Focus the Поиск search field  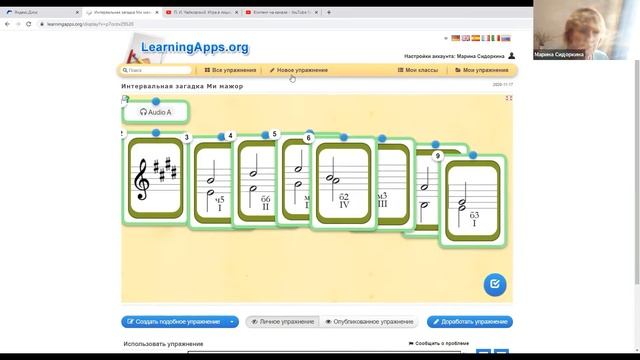click(156, 70)
